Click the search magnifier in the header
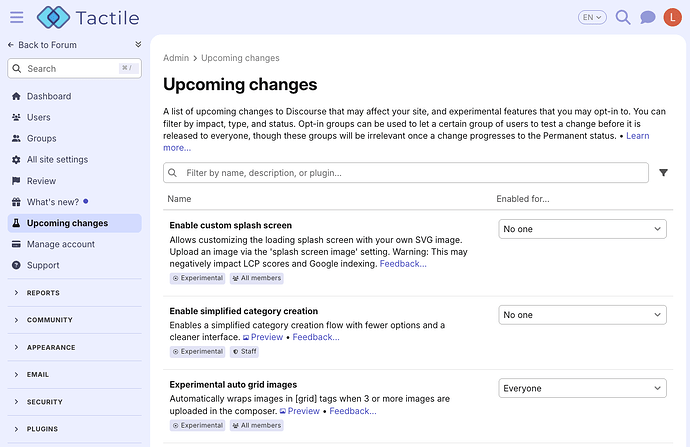Screen dimensions: 690x447 [x=623, y=18]
